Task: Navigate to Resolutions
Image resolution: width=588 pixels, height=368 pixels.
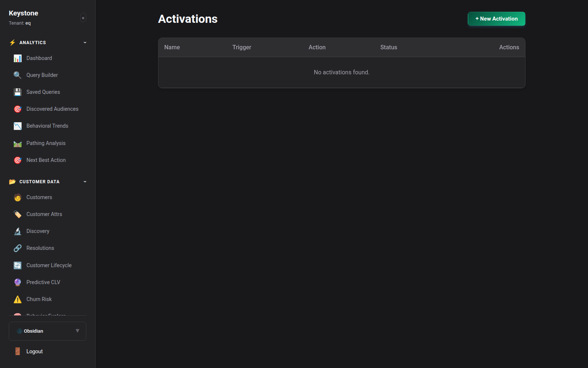Action: pos(48,248)
